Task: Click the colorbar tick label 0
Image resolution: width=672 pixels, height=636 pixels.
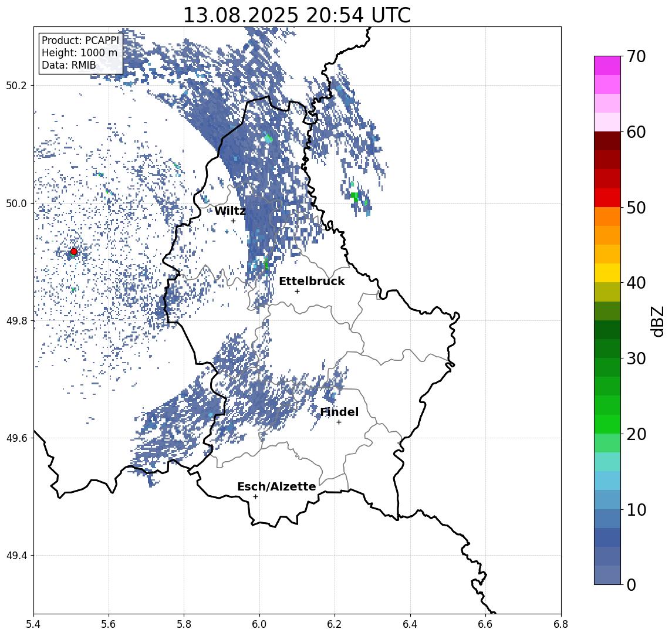Action: point(632,584)
